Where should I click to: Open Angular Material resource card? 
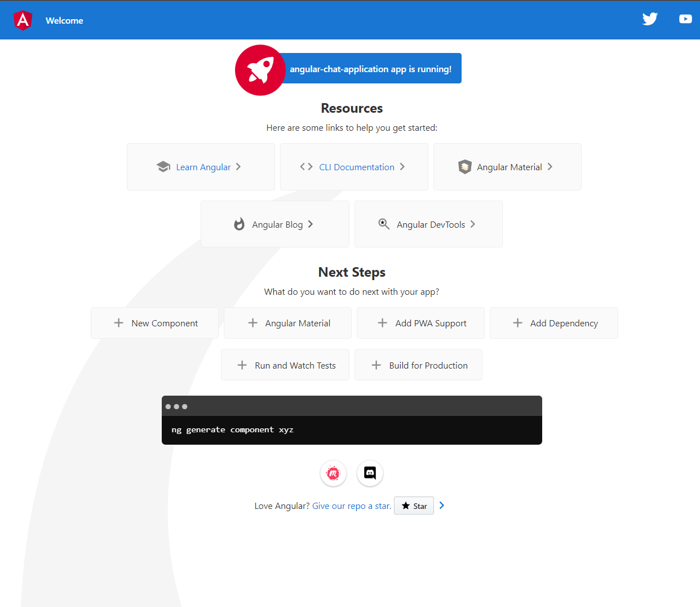coord(507,167)
